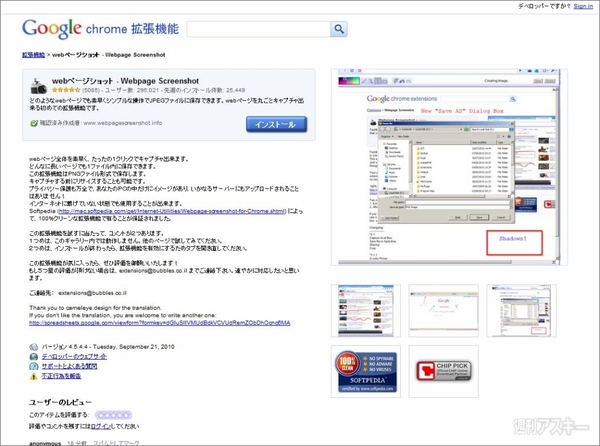Click the blue インストール button
Image resolution: width=600 pixels, height=446 pixels.
click(x=276, y=124)
